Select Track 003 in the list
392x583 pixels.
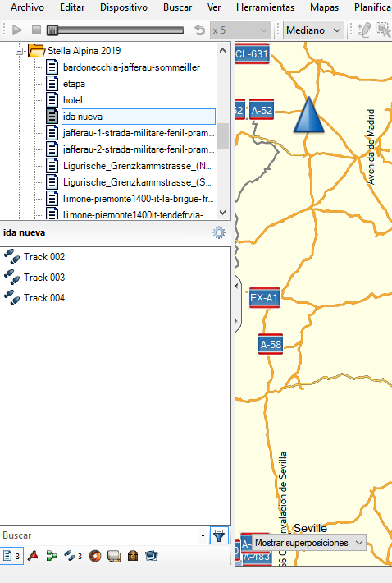click(x=44, y=278)
